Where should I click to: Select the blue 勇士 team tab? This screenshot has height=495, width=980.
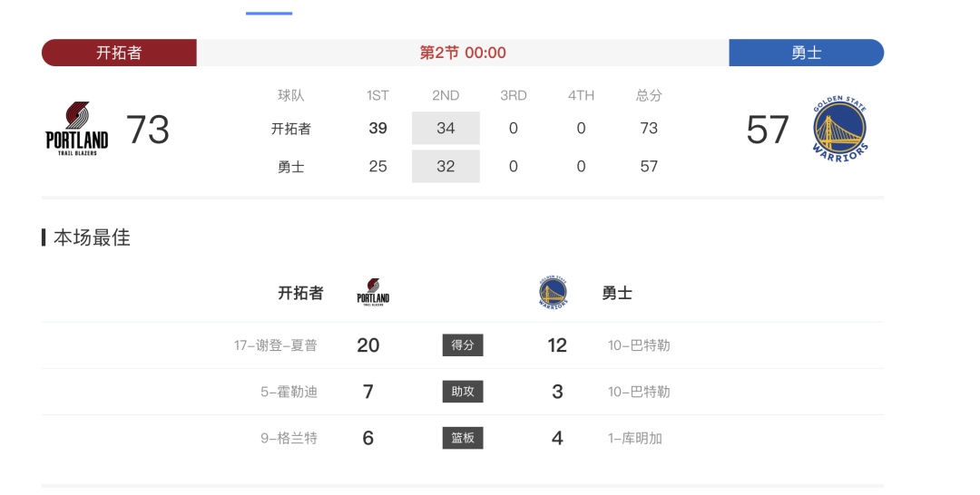(806, 53)
